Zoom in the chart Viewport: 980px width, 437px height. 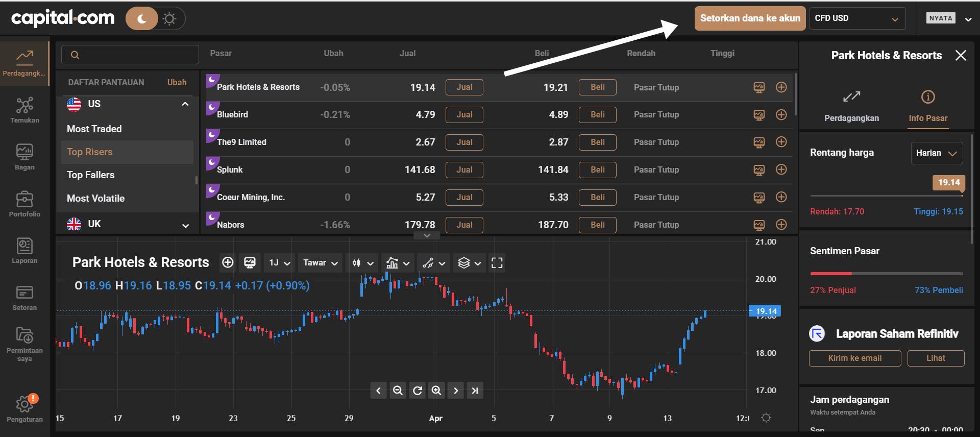click(x=436, y=391)
